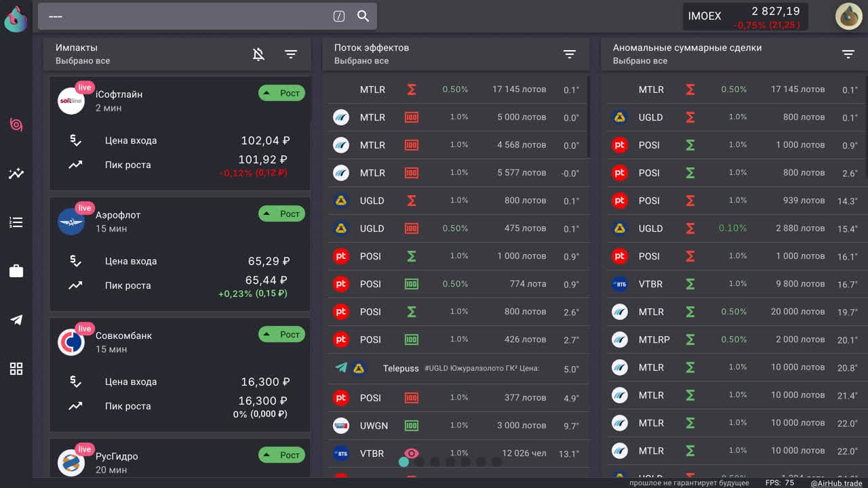868x488 pixels.
Task: Open the user avatar at top right
Action: (848, 16)
